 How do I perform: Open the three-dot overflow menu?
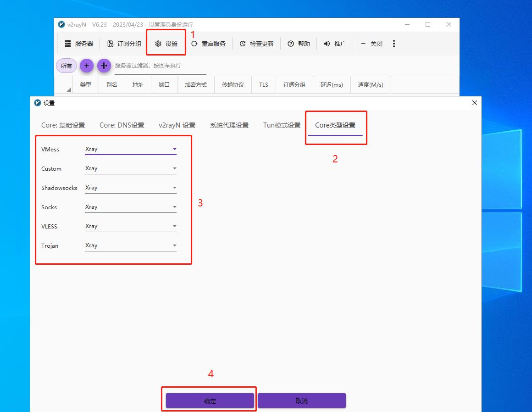(x=394, y=44)
